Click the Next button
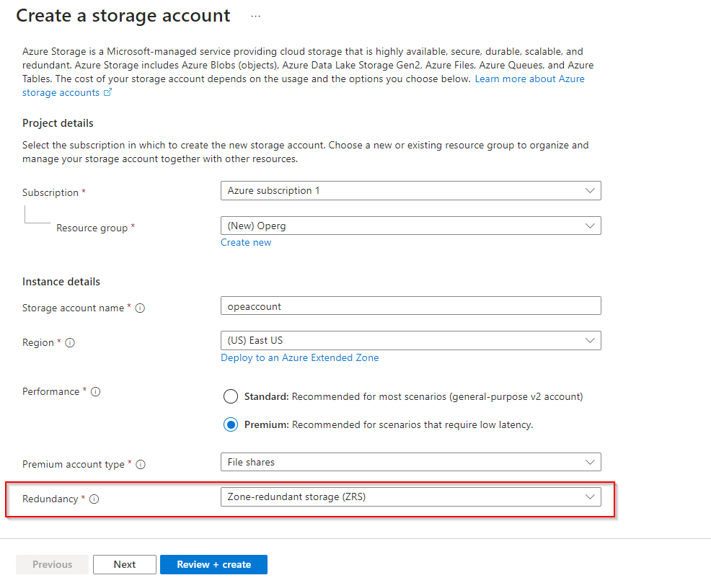Screen dimensions: 711x588 125,564
